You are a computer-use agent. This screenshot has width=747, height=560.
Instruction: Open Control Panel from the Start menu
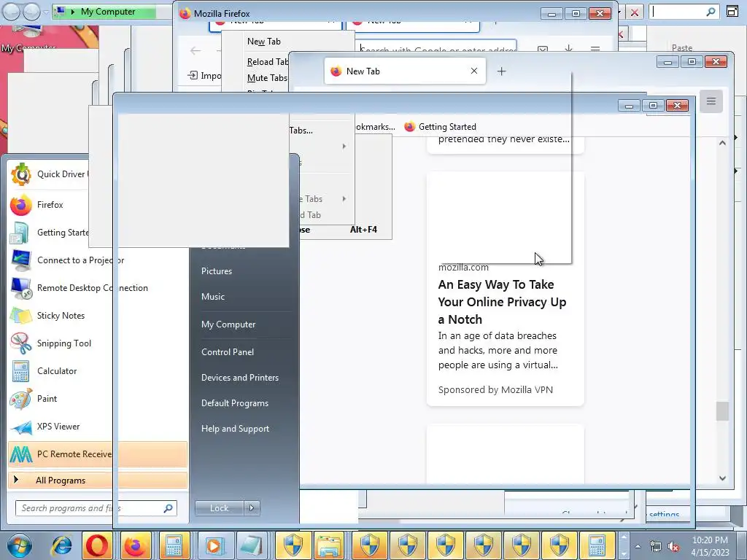point(228,352)
